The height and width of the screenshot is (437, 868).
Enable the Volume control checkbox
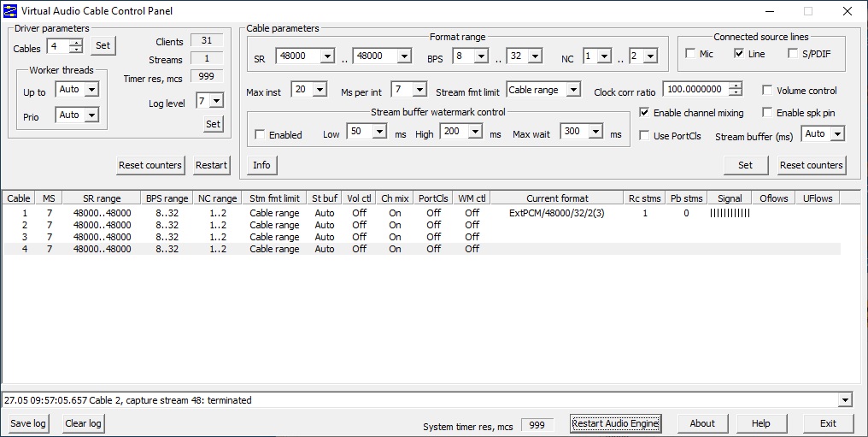click(x=767, y=91)
